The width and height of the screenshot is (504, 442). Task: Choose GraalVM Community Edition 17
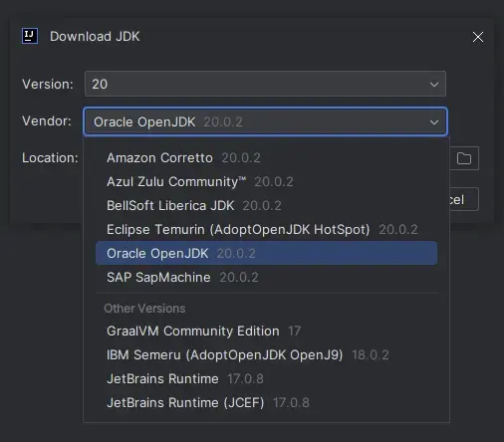tap(266, 331)
